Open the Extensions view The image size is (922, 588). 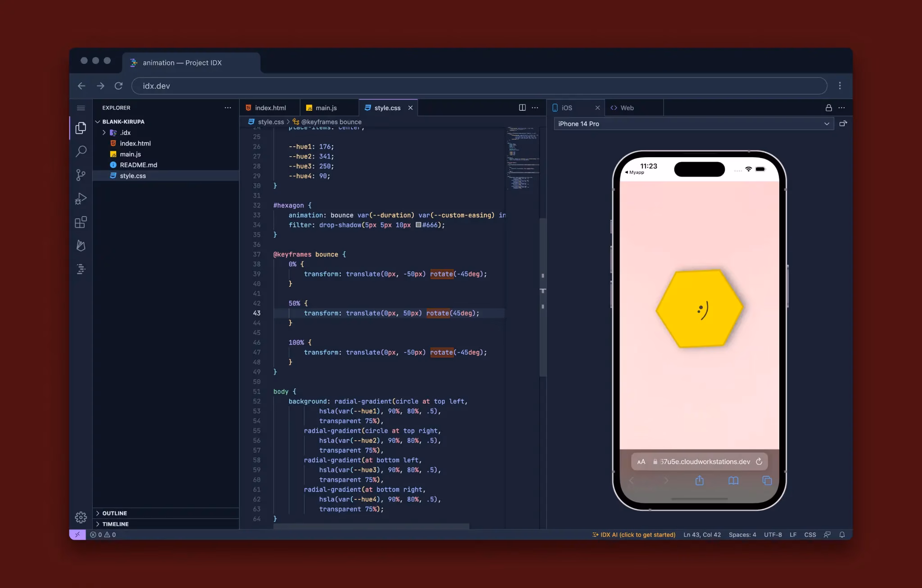81,222
